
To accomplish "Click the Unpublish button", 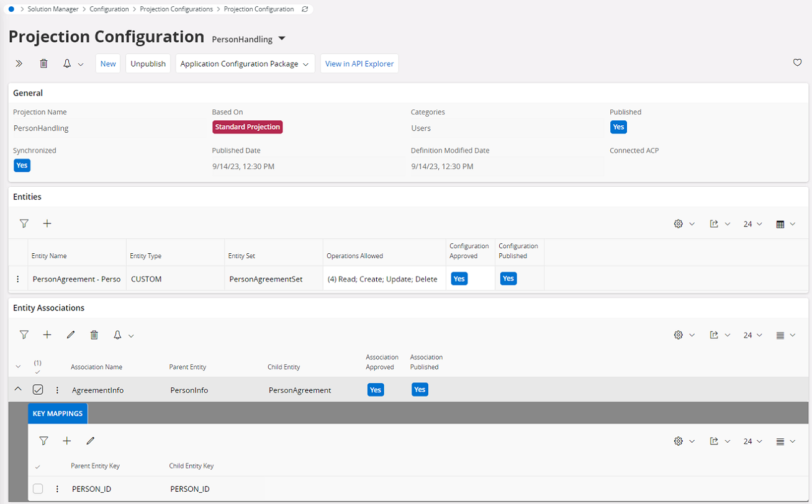I will pyautogui.click(x=148, y=63).
